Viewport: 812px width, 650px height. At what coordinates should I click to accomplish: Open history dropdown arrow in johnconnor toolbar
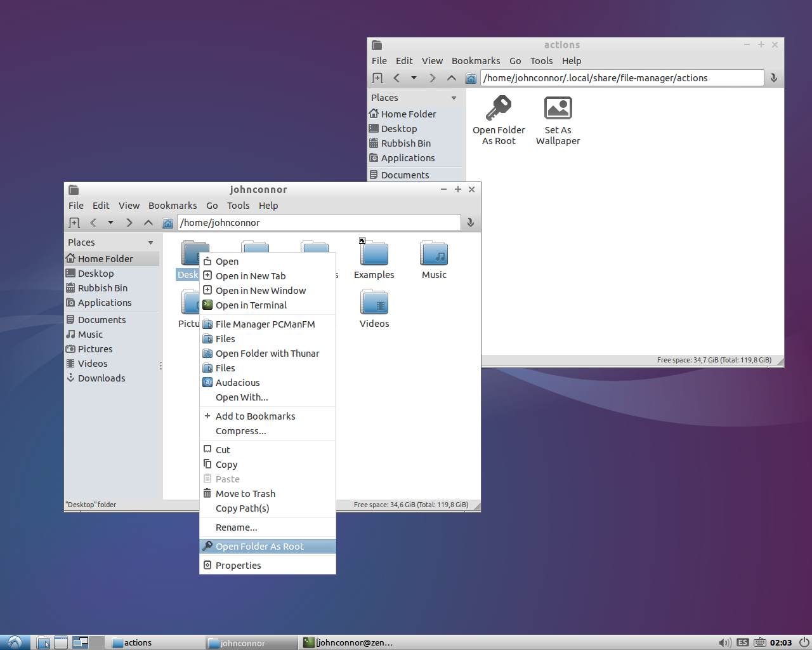(x=110, y=223)
